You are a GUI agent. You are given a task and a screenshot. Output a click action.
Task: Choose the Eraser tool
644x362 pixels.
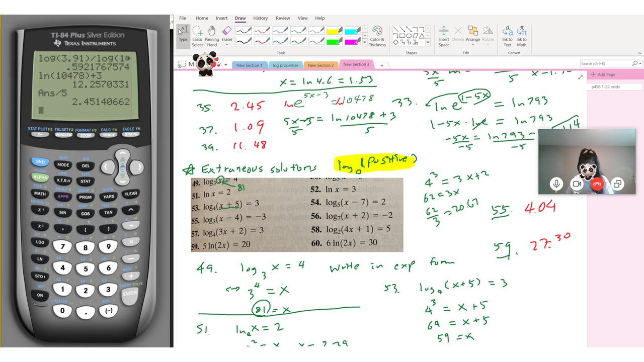click(x=227, y=36)
